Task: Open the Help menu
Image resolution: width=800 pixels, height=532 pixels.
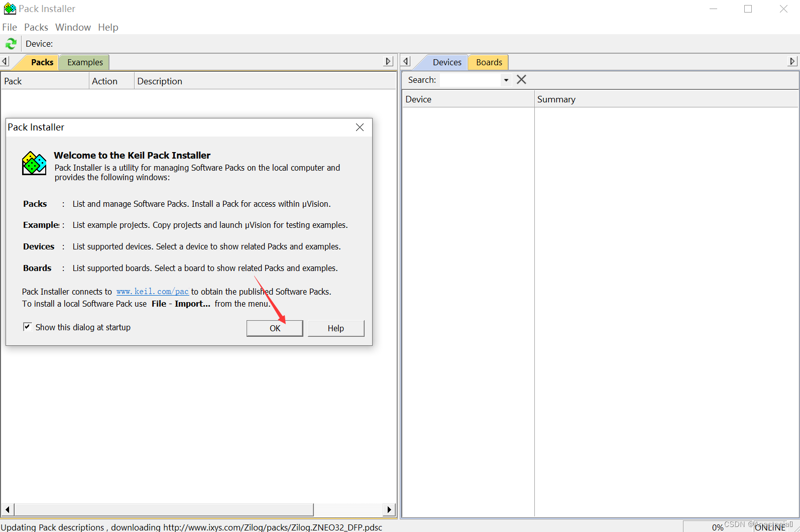Action: (108, 27)
